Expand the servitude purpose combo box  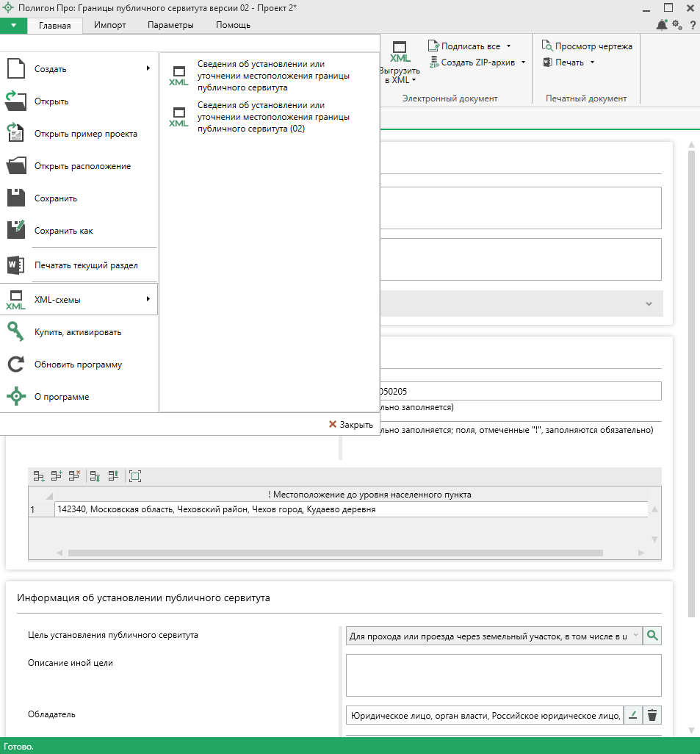click(635, 636)
